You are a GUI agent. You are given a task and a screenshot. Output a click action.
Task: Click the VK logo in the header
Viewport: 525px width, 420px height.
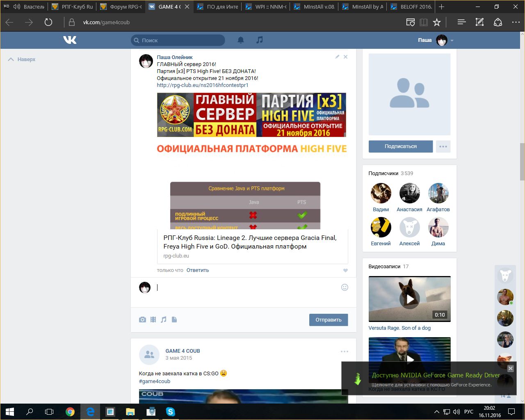[x=70, y=40]
